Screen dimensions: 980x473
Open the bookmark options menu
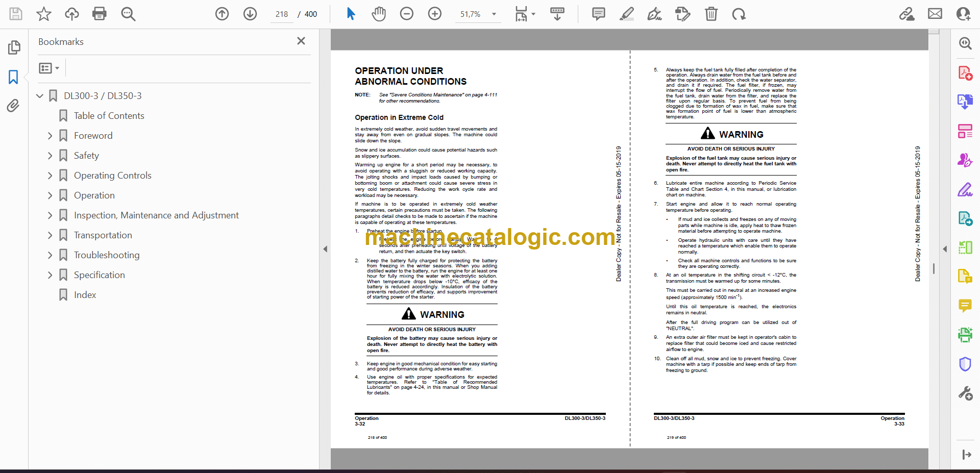pos(49,68)
